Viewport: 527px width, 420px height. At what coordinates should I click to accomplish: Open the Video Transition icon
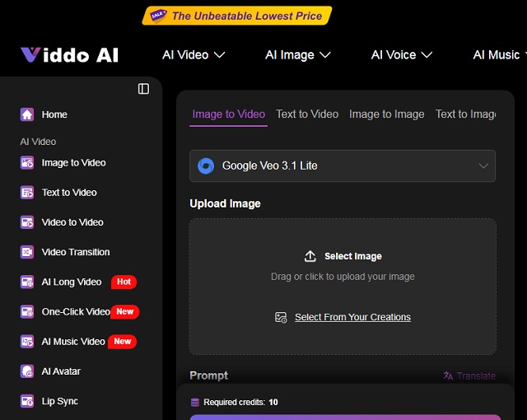coord(27,252)
